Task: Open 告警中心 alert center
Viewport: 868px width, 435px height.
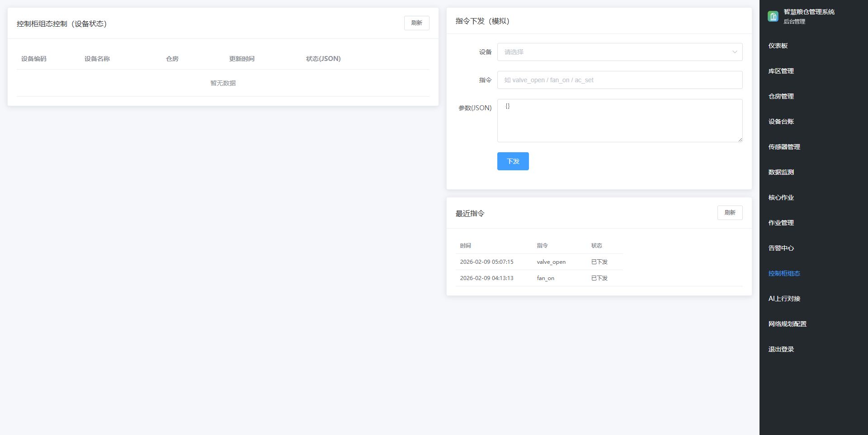Action: tap(781, 248)
